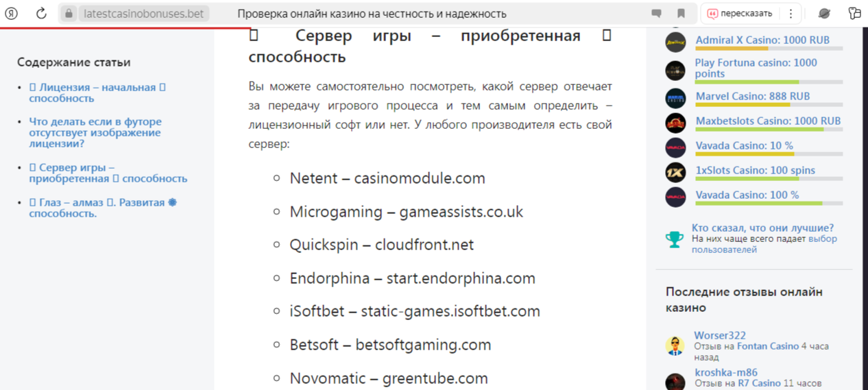Open 'Marvel Casino: 888 RUB' link
Screen dimensions: 868x390
[x=753, y=96]
